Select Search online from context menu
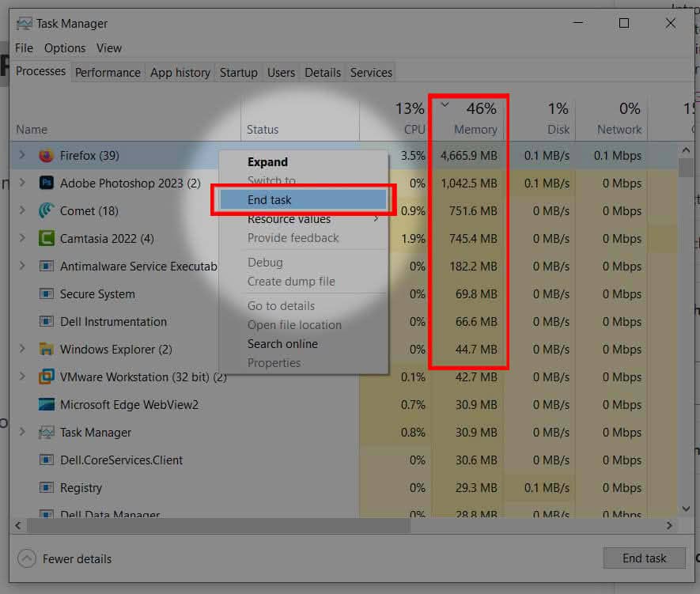 282,344
